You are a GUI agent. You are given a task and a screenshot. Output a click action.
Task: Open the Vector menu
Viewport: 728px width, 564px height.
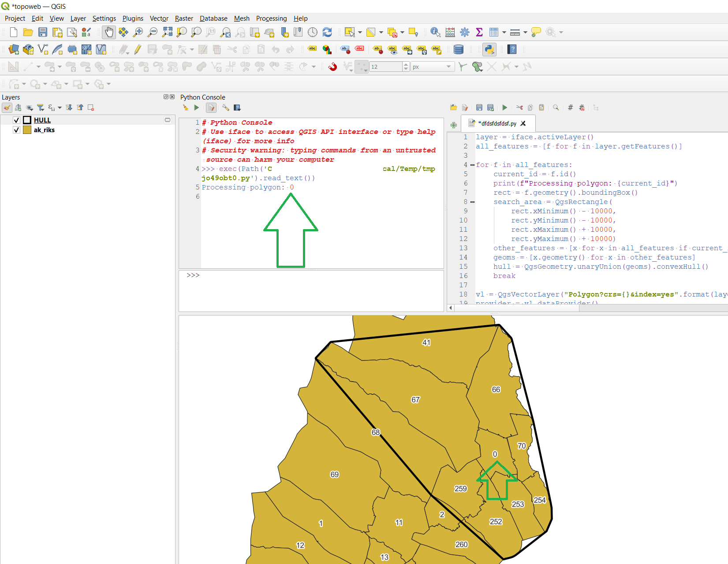(159, 19)
